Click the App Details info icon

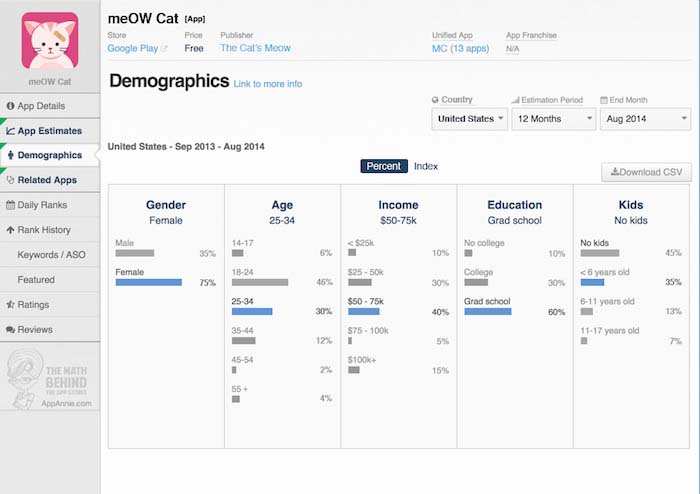tap(11, 106)
